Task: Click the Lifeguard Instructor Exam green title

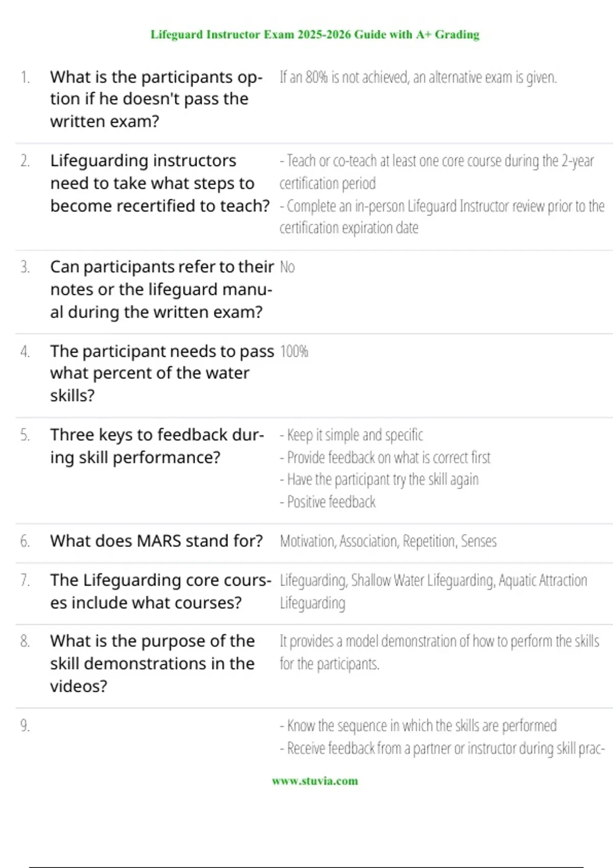Action: click(x=315, y=35)
